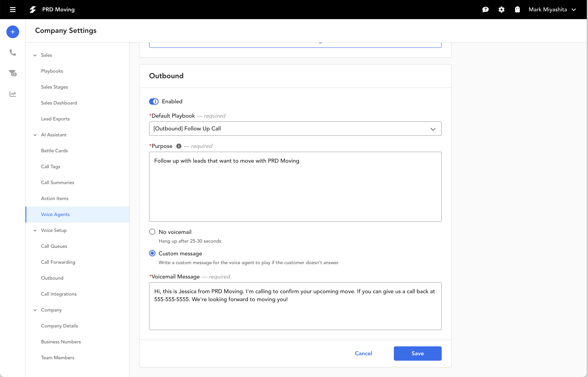Save the Outbound settings
This screenshot has width=588, height=377.
pos(417,353)
